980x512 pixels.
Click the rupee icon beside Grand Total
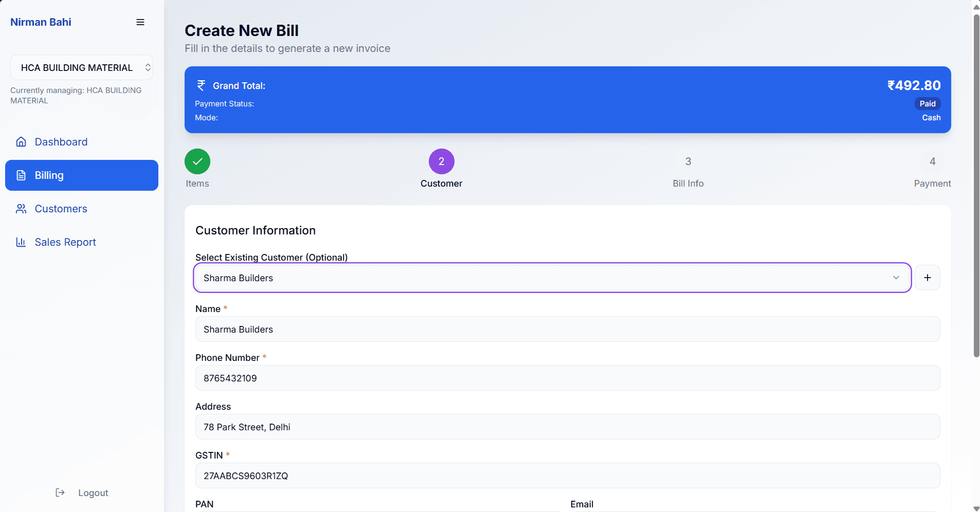tap(201, 85)
